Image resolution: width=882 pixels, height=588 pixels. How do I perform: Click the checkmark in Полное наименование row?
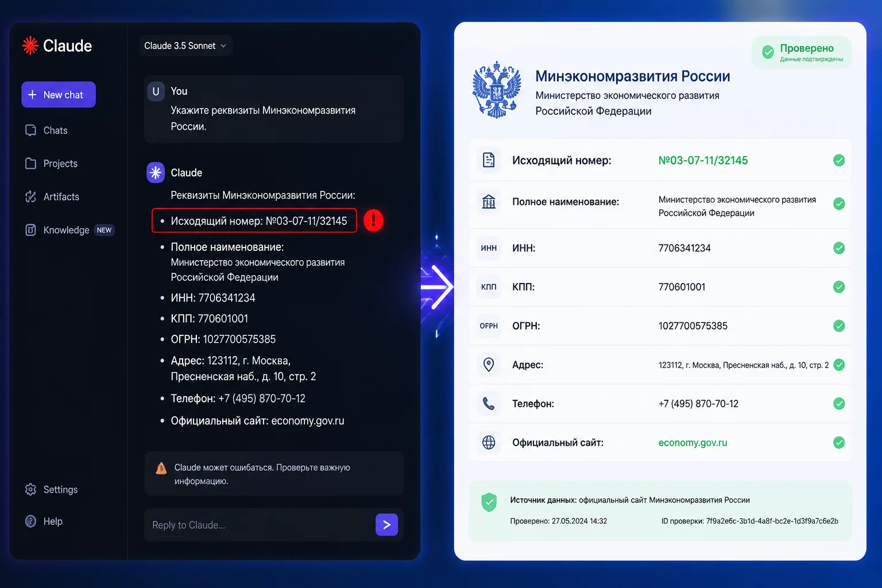pos(839,204)
